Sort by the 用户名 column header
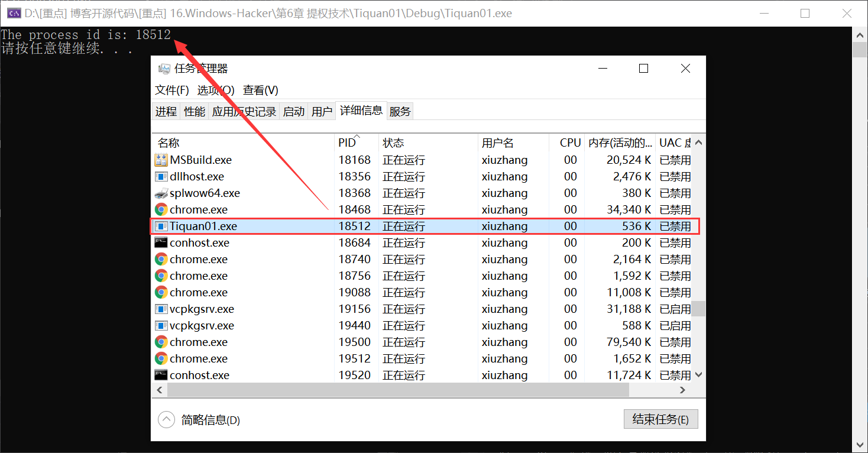This screenshot has width=868, height=453. (x=513, y=143)
